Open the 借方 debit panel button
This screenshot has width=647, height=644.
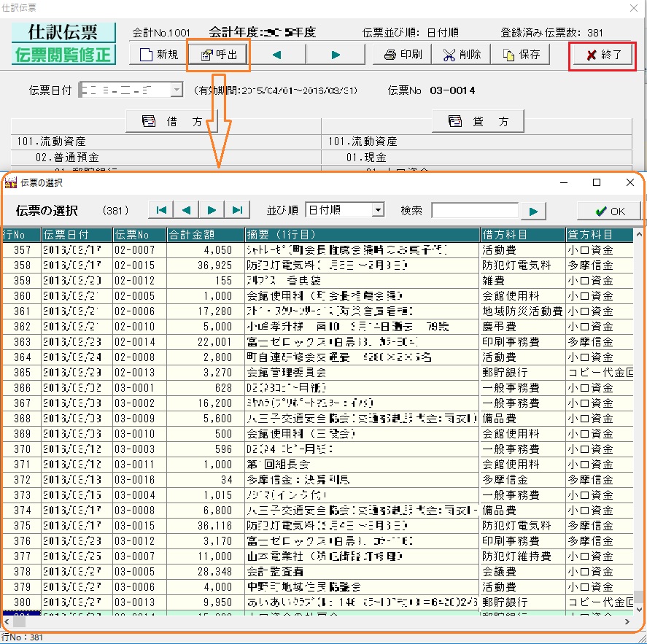(x=172, y=120)
